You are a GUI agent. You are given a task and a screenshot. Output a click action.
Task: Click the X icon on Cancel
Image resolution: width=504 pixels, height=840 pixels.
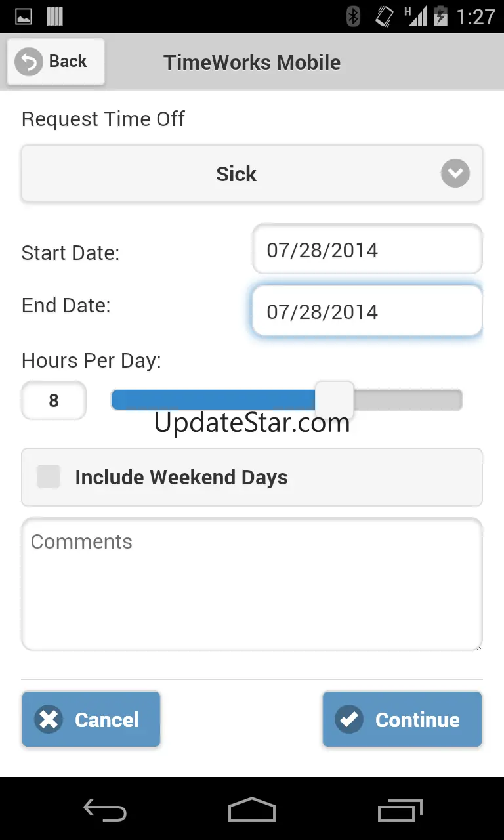pos(49,719)
